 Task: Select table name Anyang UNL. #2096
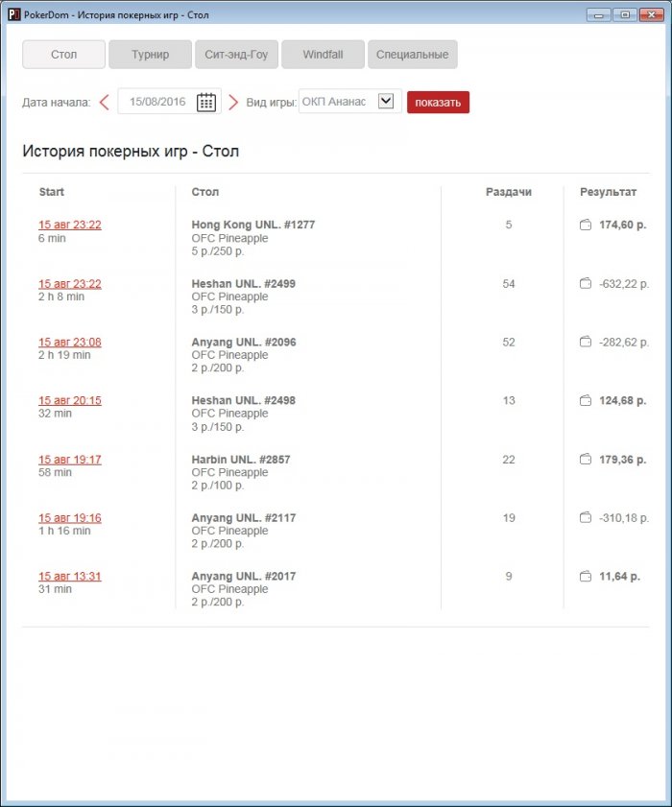point(244,343)
